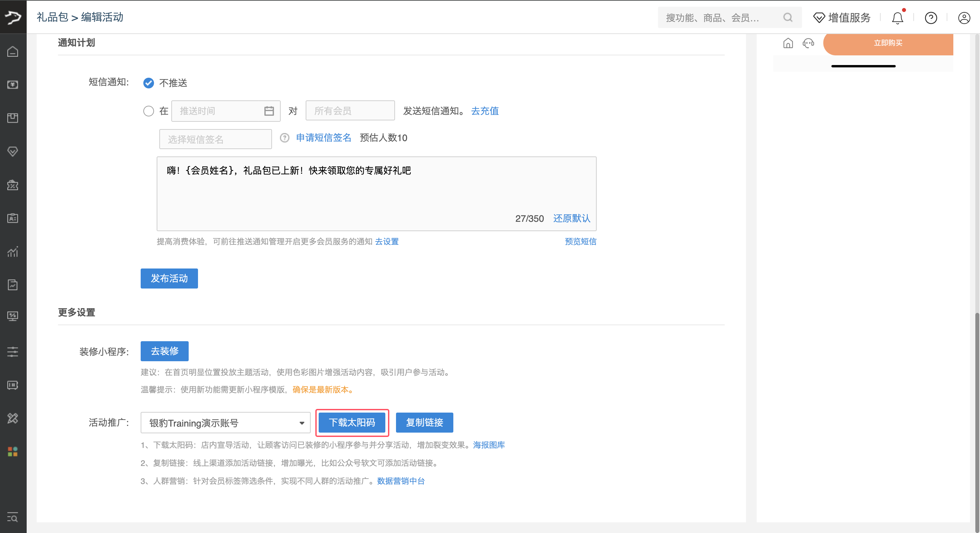Open the monitor percent display icon
The width and height of the screenshot is (980, 533).
click(x=13, y=317)
